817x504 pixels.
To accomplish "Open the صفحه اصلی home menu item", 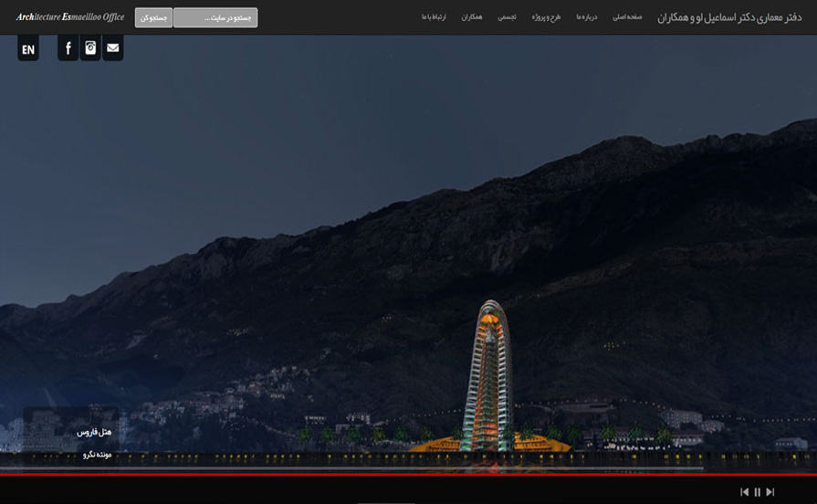I will 627,17.
